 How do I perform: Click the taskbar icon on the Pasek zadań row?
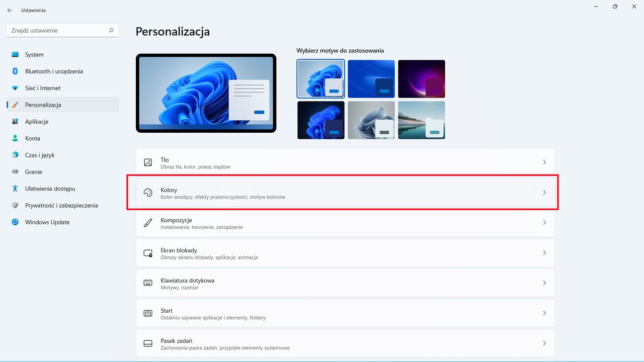147,343
